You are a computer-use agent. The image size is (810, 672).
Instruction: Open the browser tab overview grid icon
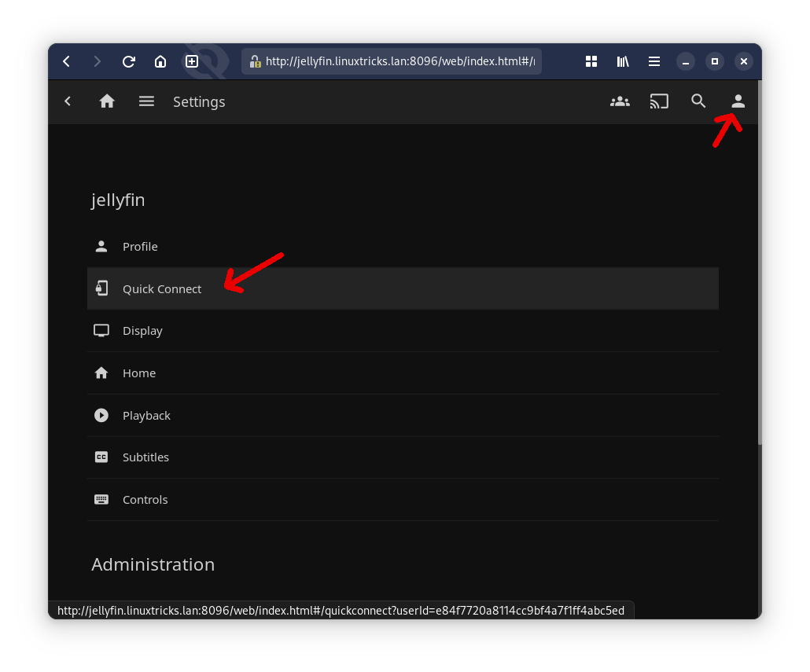591,61
